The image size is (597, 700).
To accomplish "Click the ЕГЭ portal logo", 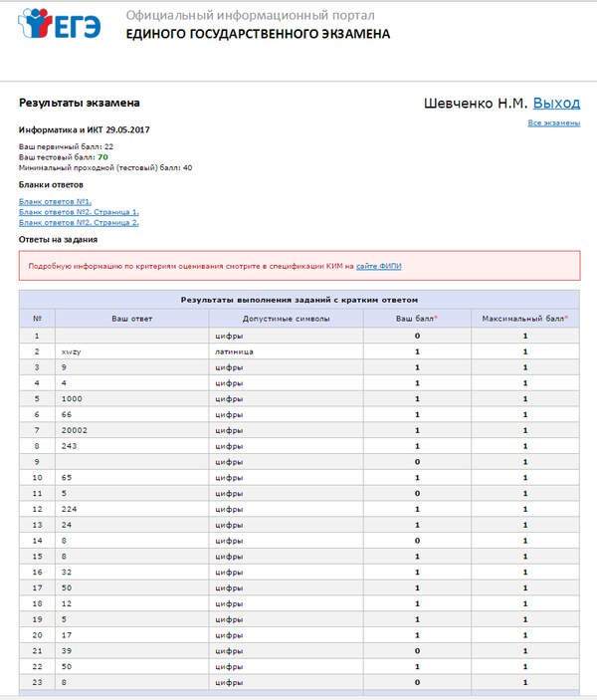I will 60,24.
